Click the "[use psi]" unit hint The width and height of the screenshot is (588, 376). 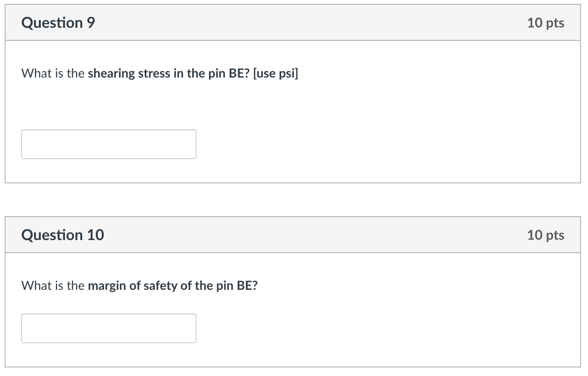pos(276,74)
